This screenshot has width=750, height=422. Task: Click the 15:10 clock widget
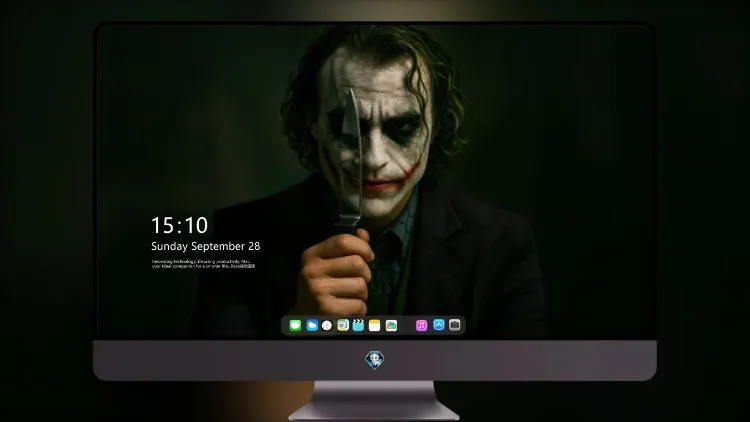[x=179, y=225]
